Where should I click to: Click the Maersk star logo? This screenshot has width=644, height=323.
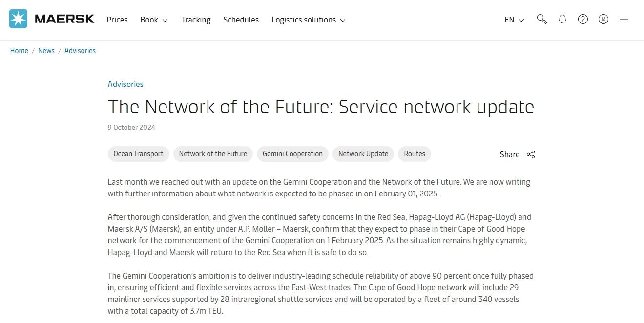[x=19, y=19]
